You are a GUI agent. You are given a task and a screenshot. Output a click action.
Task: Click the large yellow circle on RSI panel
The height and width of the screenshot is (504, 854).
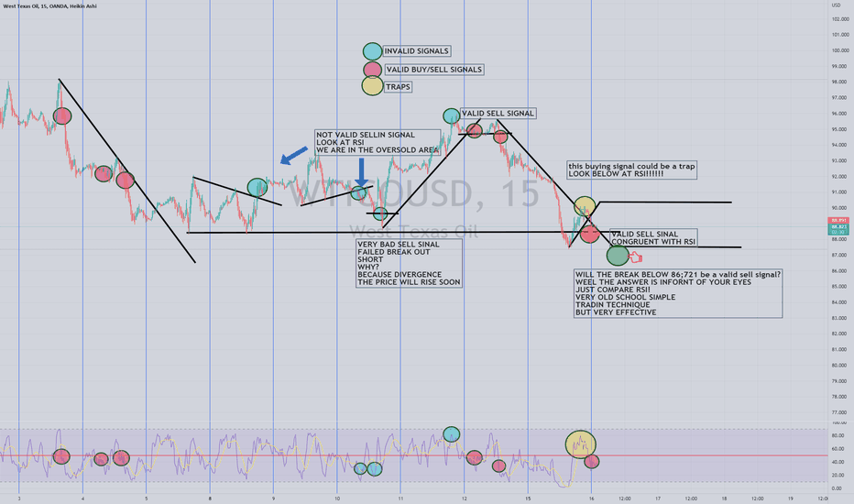pyautogui.click(x=581, y=444)
